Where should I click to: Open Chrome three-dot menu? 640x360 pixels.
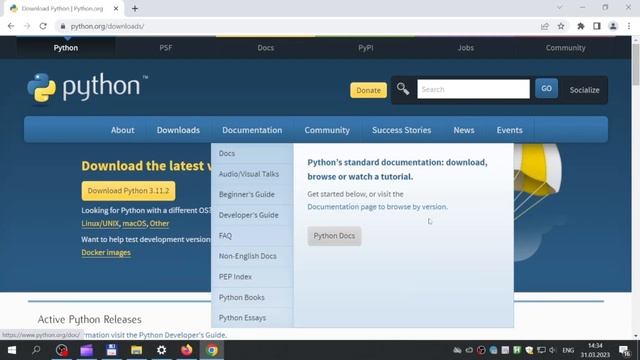click(x=629, y=26)
